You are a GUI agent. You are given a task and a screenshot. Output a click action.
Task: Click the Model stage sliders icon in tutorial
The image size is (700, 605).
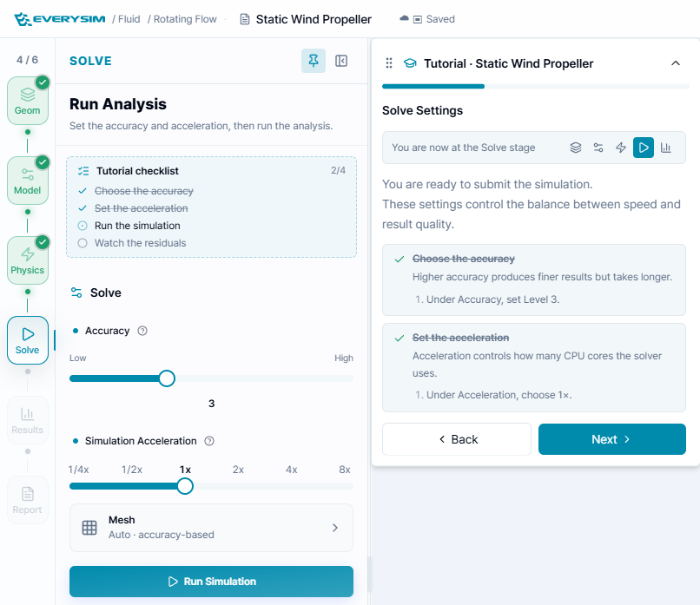pos(598,148)
